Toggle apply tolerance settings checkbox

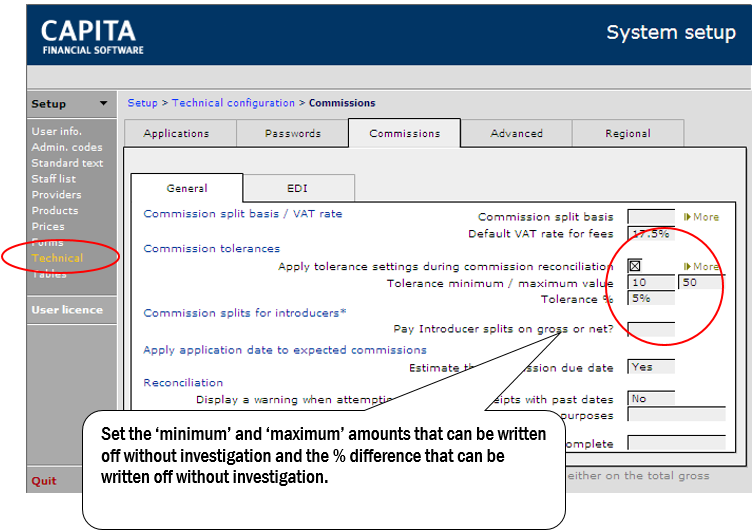tap(635, 266)
